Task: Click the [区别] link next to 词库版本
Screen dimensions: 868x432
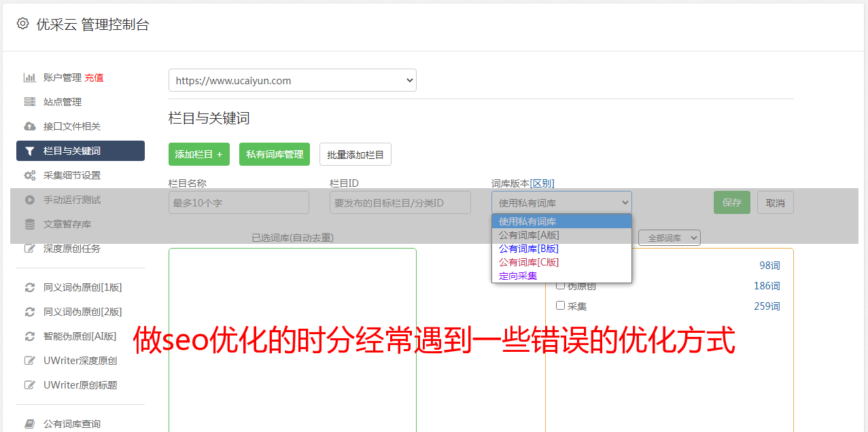Action: [542, 183]
